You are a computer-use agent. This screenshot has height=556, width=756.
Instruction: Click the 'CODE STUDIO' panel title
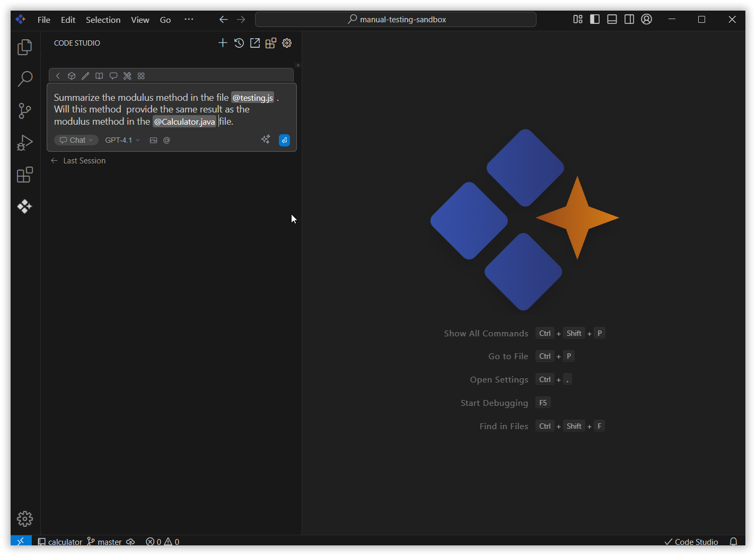pyautogui.click(x=77, y=43)
